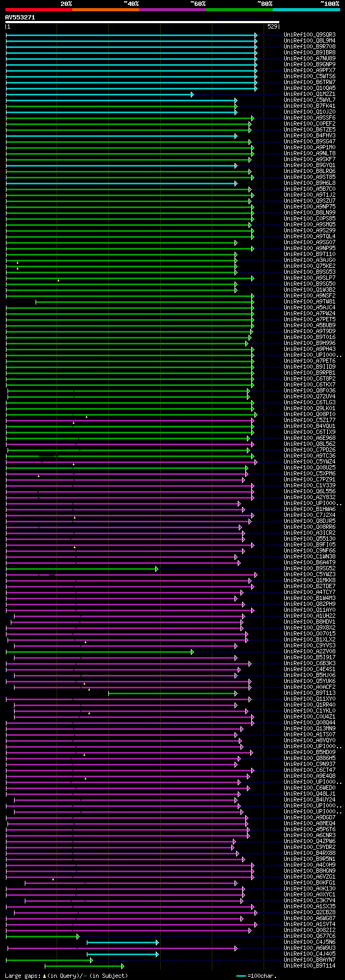The image size is (345, 980).
Task: Open hit UniRef100_A9SSF6
Action: coord(309,118)
